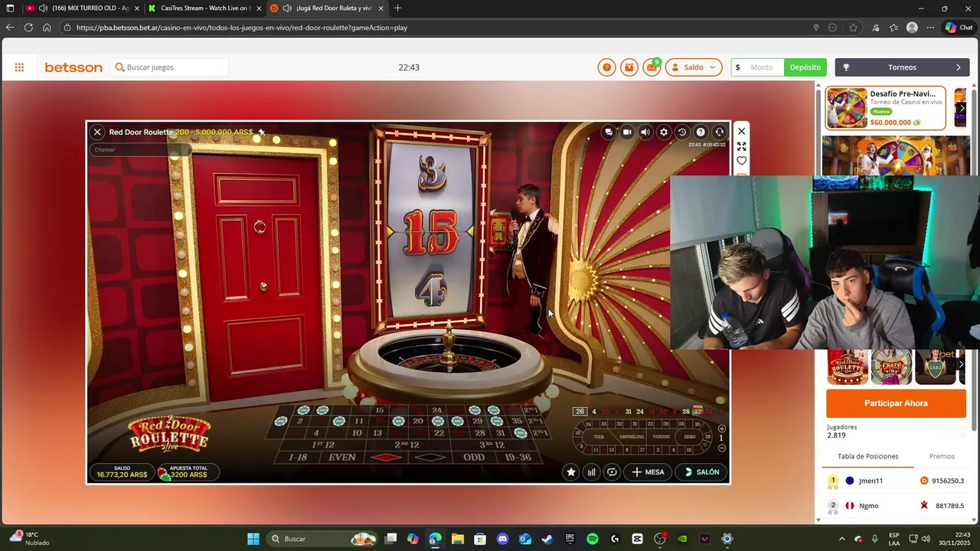This screenshot has width=980, height=551.
Task: Switch to CasiTres Stream browser tab
Action: [204, 8]
